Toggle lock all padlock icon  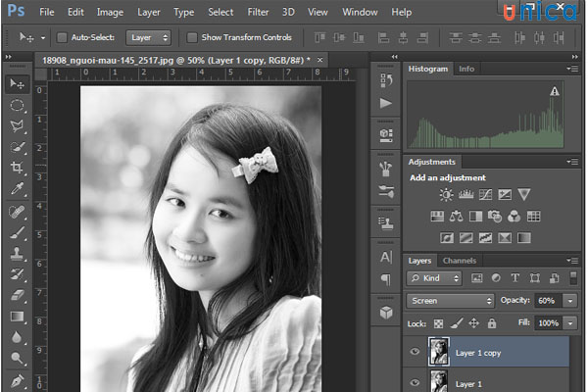click(x=492, y=323)
